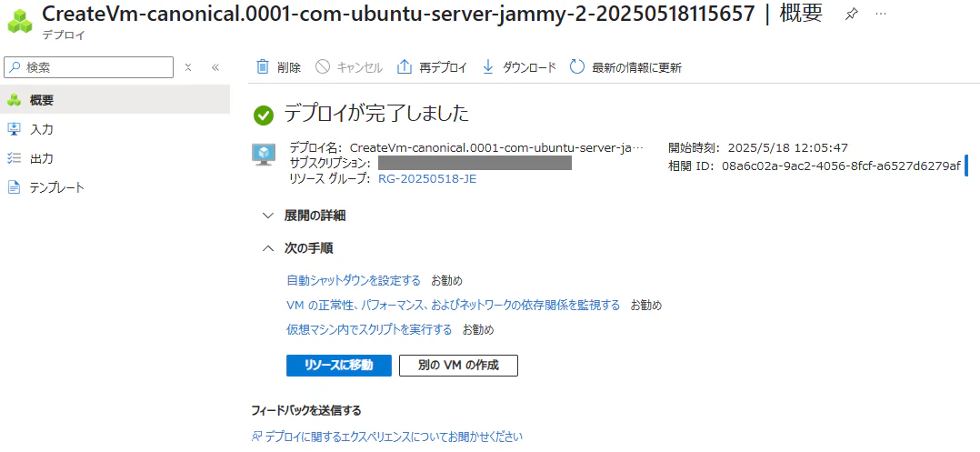Open 仮想マシン内でスクリプトを実行する link
Screen dimensions: 980x452
pos(369,329)
